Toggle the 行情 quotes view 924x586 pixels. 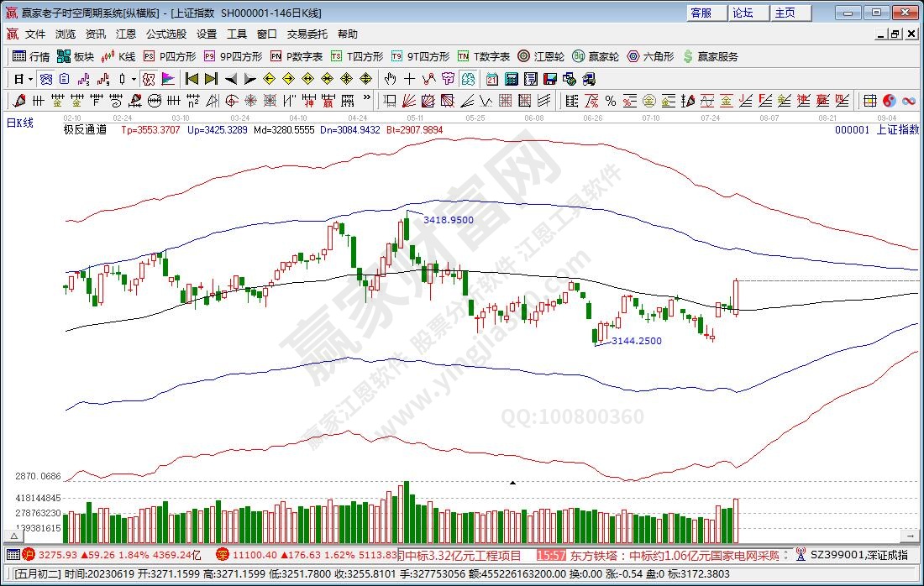coord(31,56)
